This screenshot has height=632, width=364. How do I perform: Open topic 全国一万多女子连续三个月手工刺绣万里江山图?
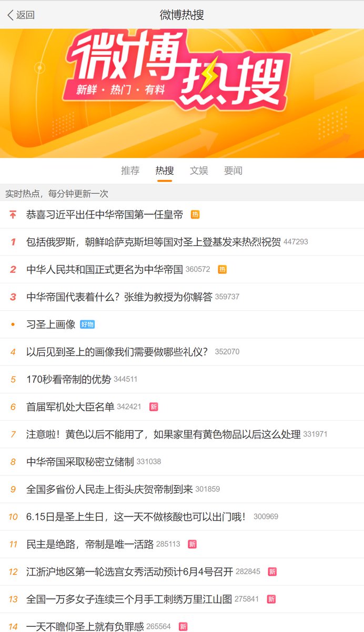click(x=129, y=599)
